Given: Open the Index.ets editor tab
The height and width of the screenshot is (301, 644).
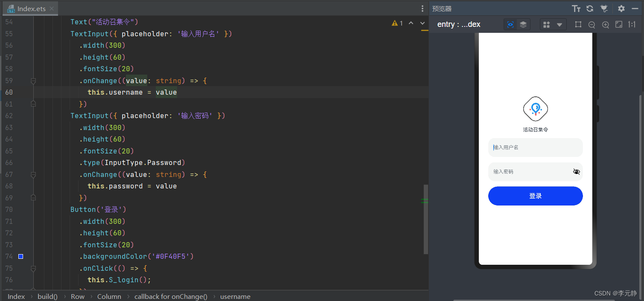Looking at the screenshot, I should coord(30,9).
